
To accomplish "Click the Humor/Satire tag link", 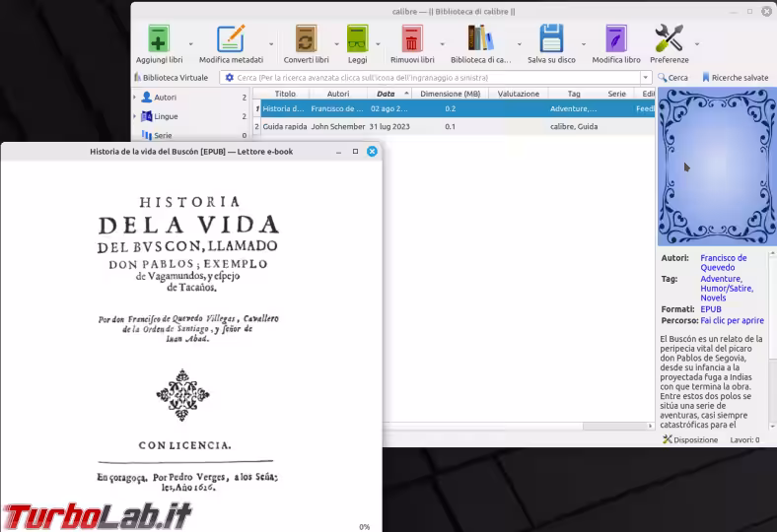I will click(x=727, y=288).
